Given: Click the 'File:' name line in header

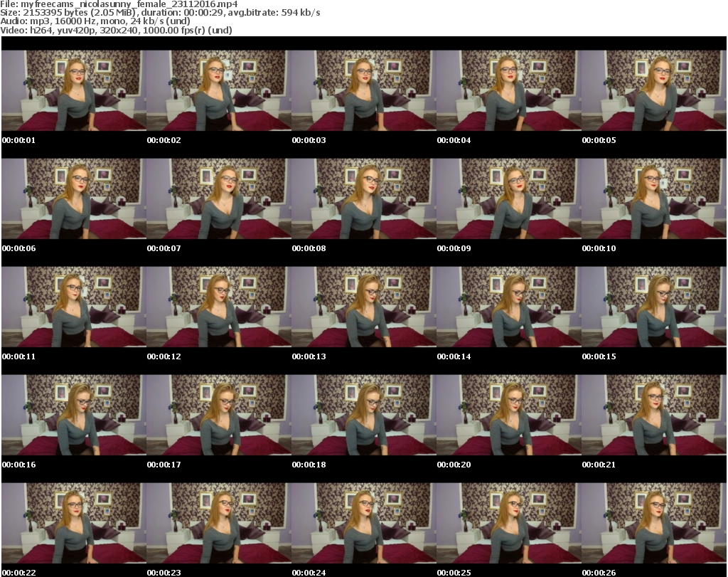Looking at the screenshot, I should [119, 4].
